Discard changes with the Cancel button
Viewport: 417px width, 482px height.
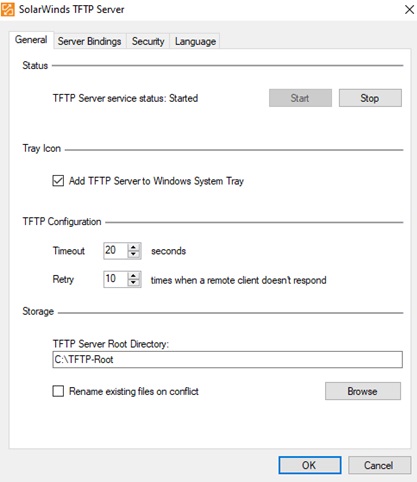pos(379,465)
